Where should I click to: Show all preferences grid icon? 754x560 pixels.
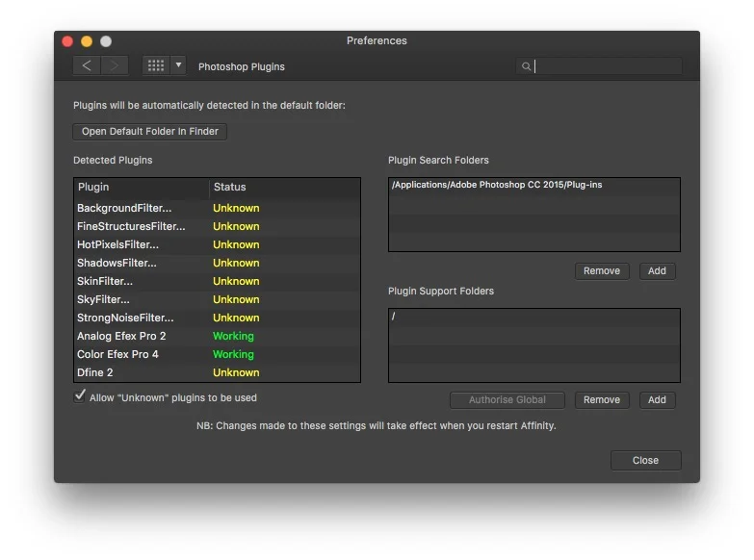[156, 65]
